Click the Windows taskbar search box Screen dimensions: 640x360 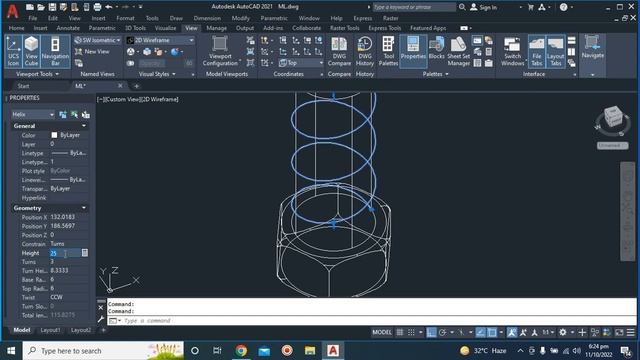point(104,351)
